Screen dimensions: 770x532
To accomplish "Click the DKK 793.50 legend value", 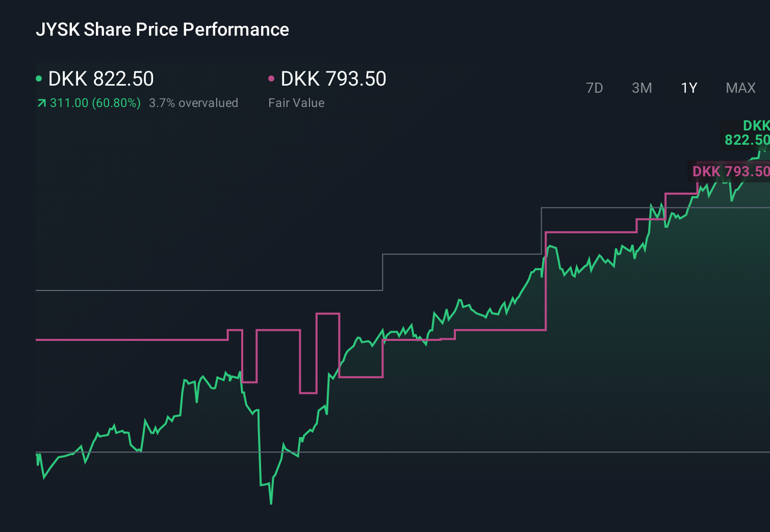I will (333, 79).
